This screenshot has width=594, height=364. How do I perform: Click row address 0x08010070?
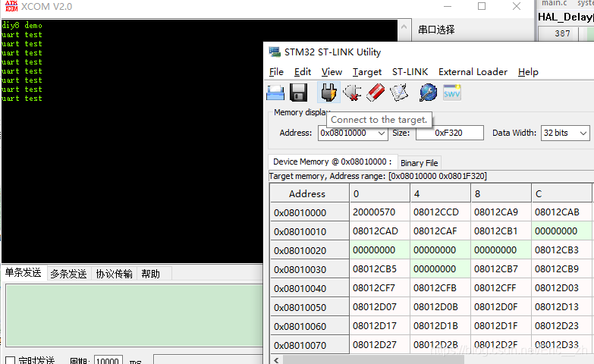pyautogui.click(x=310, y=345)
